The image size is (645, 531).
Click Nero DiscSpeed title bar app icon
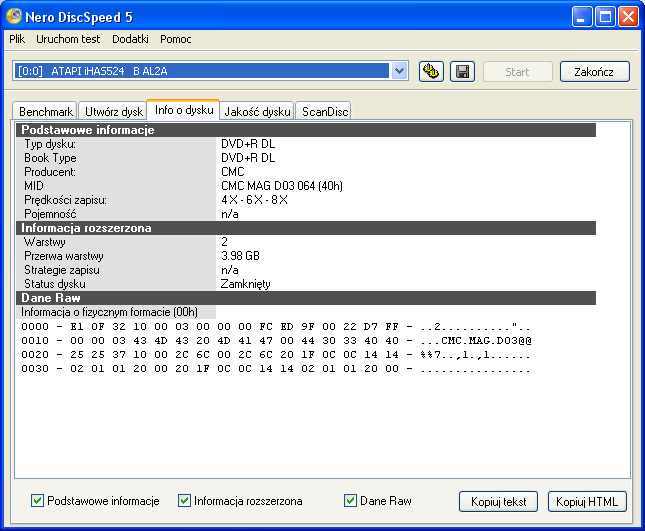coord(14,16)
